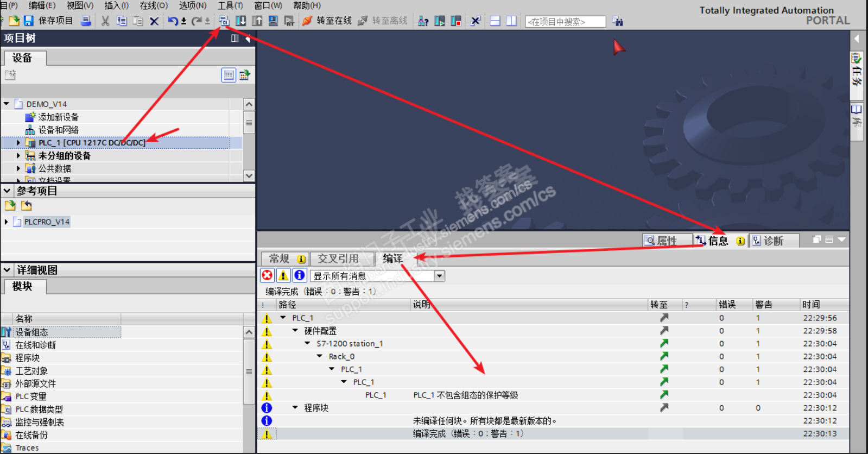Screen dimensions: 868x454
Task: Open an existing project via toolbar
Action: coord(14,21)
